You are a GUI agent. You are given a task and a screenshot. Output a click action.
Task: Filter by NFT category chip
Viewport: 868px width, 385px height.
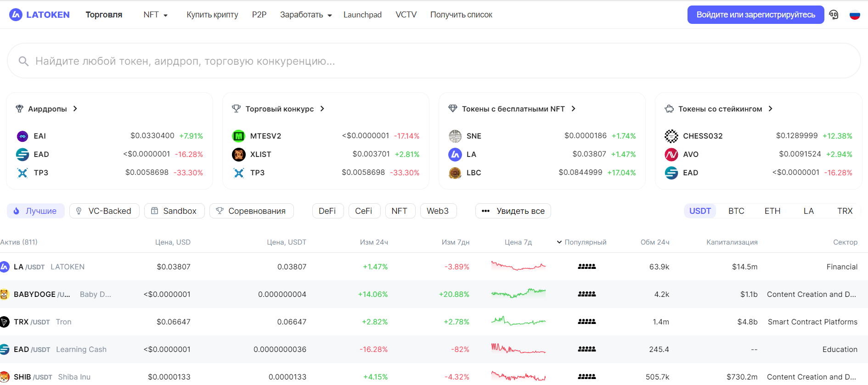tap(400, 211)
